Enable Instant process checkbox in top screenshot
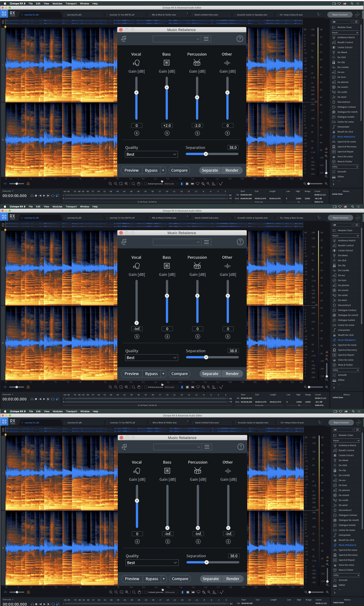 (x=145, y=184)
